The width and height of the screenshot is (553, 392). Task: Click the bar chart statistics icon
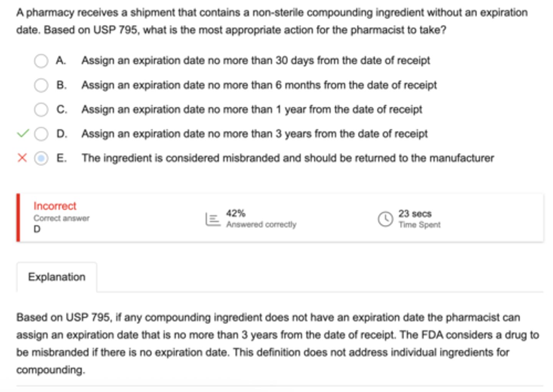pyautogui.click(x=213, y=219)
